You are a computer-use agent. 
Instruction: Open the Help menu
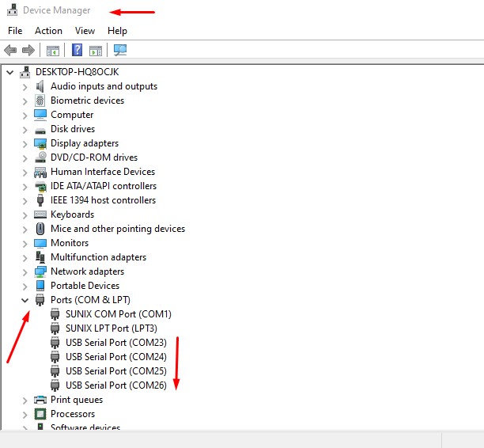[117, 31]
